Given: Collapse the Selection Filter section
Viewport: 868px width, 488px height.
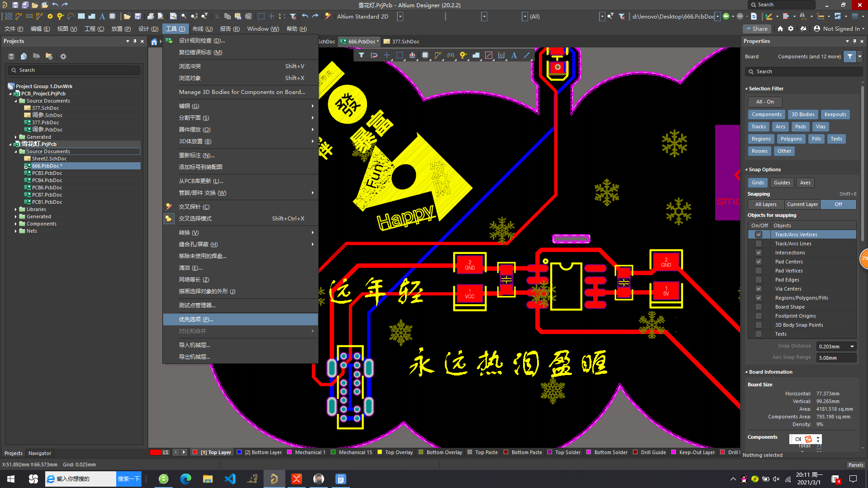Looking at the screenshot, I should point(746,89).
